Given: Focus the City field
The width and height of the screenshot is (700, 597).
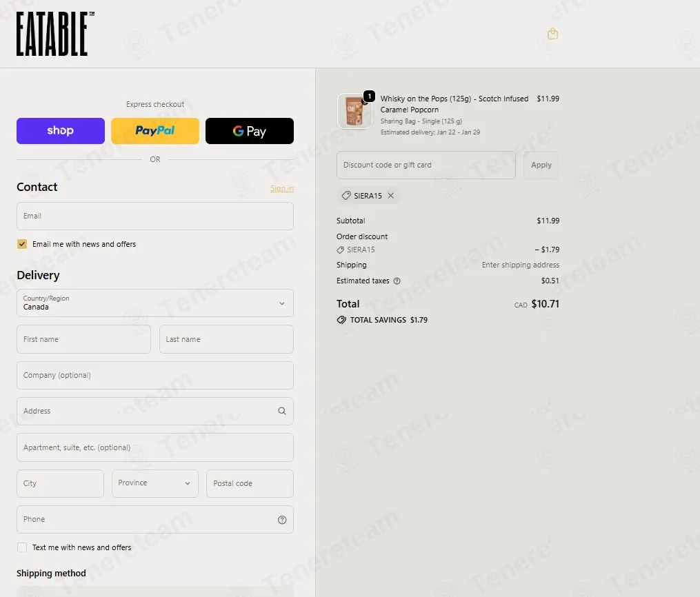Looking at the screenshot, I should tap(60, 483).
